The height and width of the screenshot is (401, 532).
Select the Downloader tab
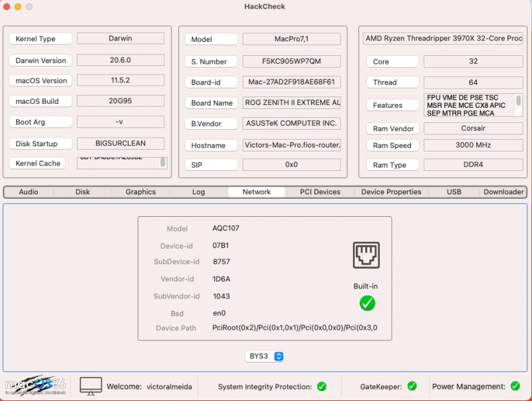(503, 192)
